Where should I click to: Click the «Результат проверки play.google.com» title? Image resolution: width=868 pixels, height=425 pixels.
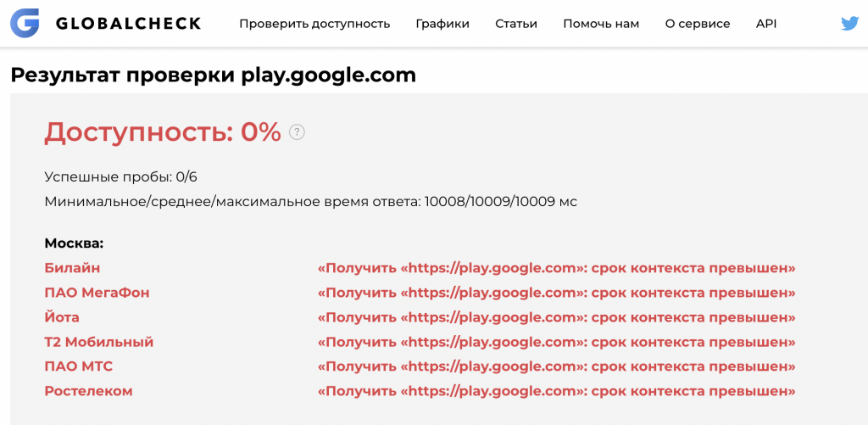(x=213, y=75)
